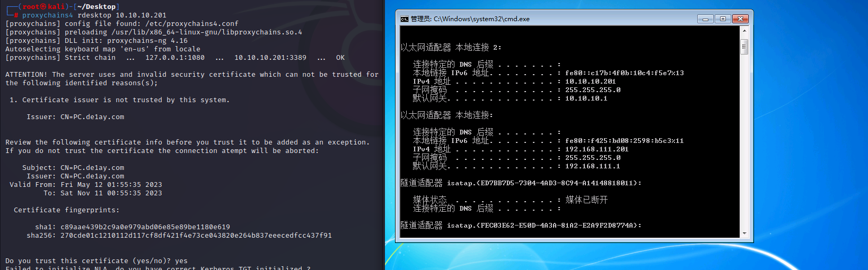The image size is (868, 270).
Task: Minimize the cmd.exe window
Action: point(705,19)
